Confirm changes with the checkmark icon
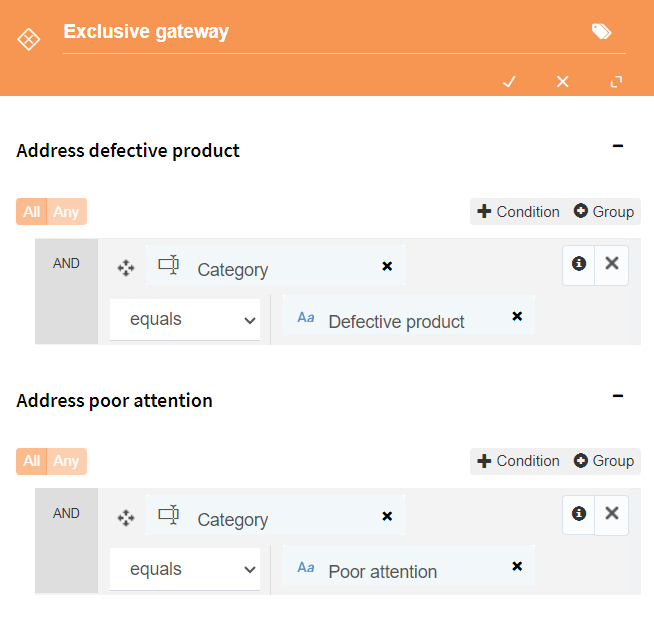The image size is (654, 637). pyautogui.click(x=509, y=81)
